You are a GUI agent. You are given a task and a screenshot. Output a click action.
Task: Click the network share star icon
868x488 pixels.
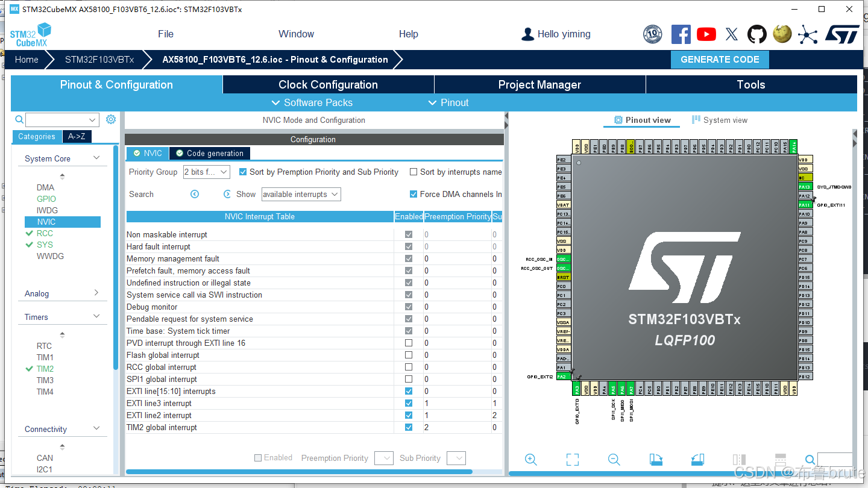(808, 34)
